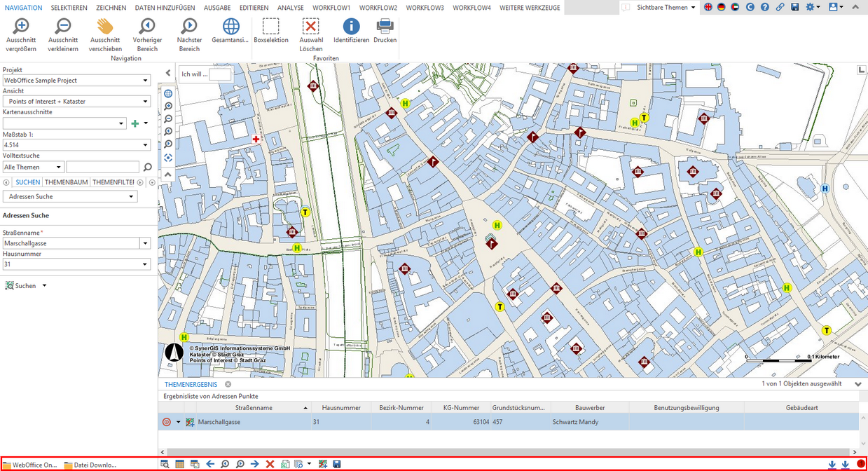Click inside the Volltextsuche input field
Viewport: 868px width, 471px height.
pos(102,167)
